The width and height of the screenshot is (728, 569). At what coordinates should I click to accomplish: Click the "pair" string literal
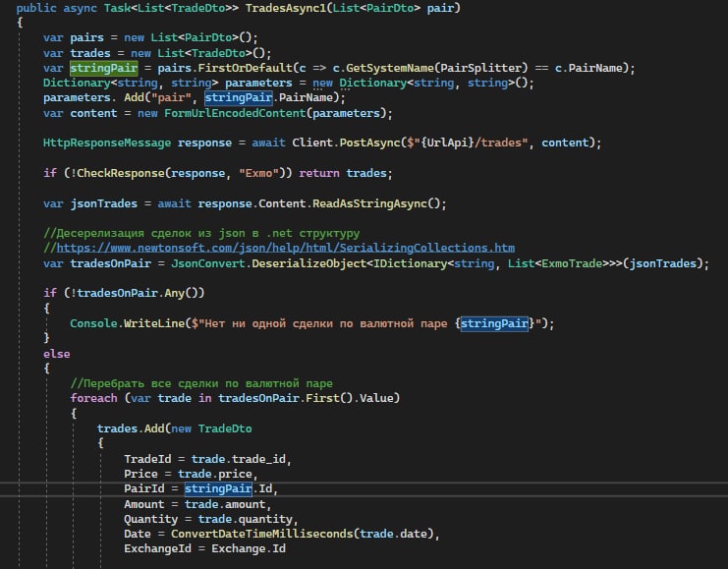pyautogui.click(x=171, y=97)
